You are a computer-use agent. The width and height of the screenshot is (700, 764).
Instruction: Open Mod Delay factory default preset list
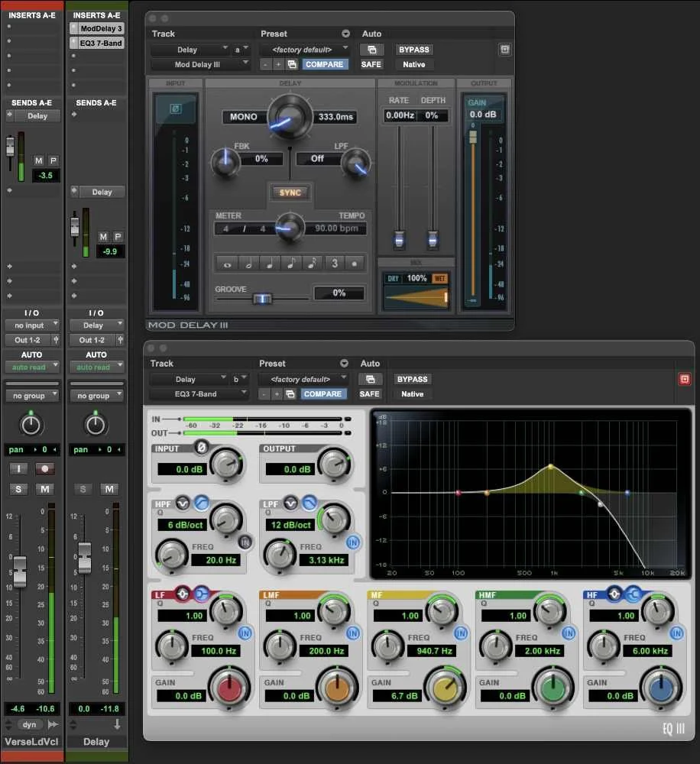tap(305, 50)
